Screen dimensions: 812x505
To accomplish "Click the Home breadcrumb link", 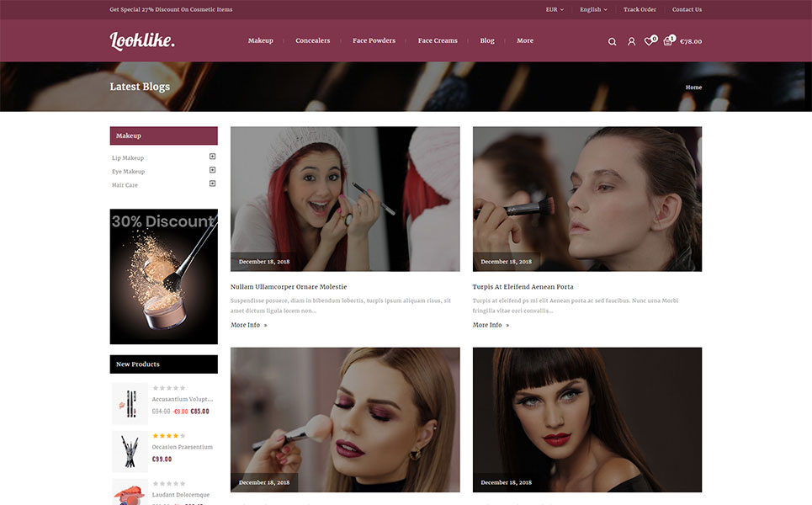I will (x=694, y=87).
